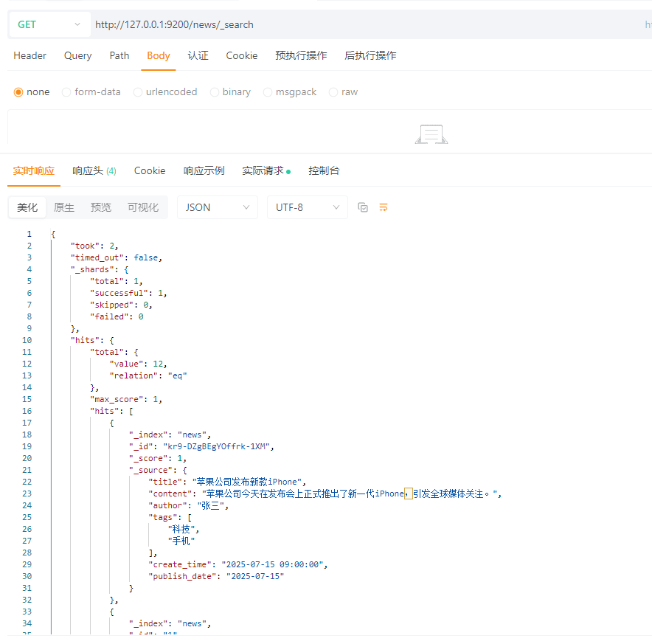Click the "科技" tag value
The image size is (652, 644).
181,529
